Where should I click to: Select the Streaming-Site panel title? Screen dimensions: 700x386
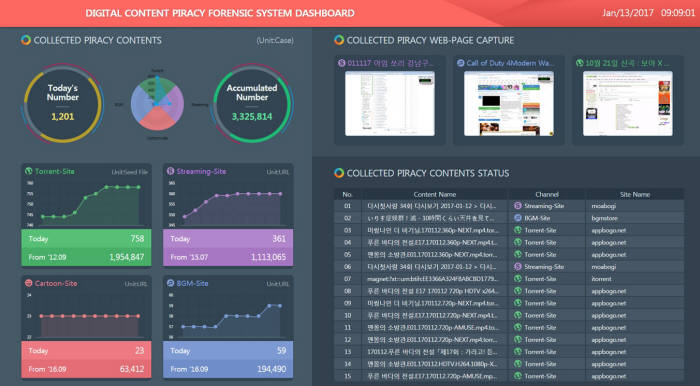[x=201, y=171]
